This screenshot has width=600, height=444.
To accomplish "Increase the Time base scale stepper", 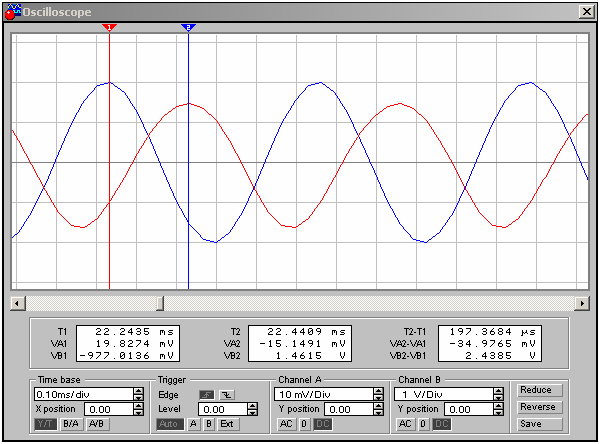I will (138, 391).
